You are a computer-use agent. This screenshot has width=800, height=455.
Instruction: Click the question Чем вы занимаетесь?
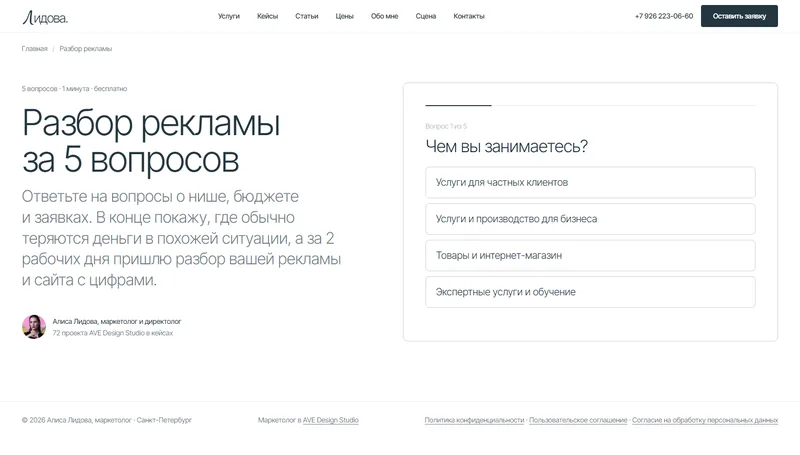(x=507, y=146)
